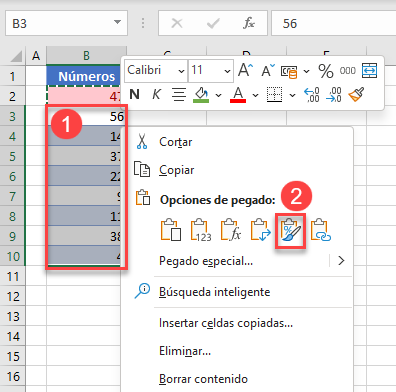396x392 pixels.
Task: Expand Pegado especial submenu arrow
Action: coord(341,260)
